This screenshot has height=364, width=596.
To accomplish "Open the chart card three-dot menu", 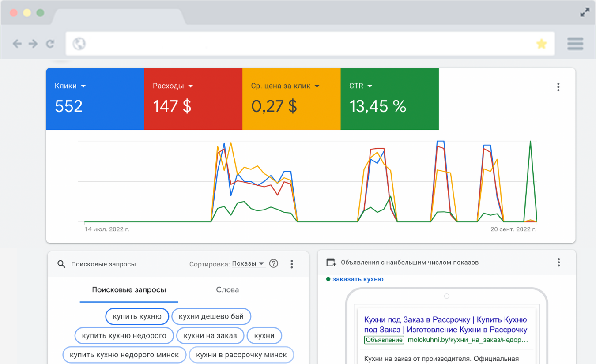I will pyautogui.click(x=558, y=87).
